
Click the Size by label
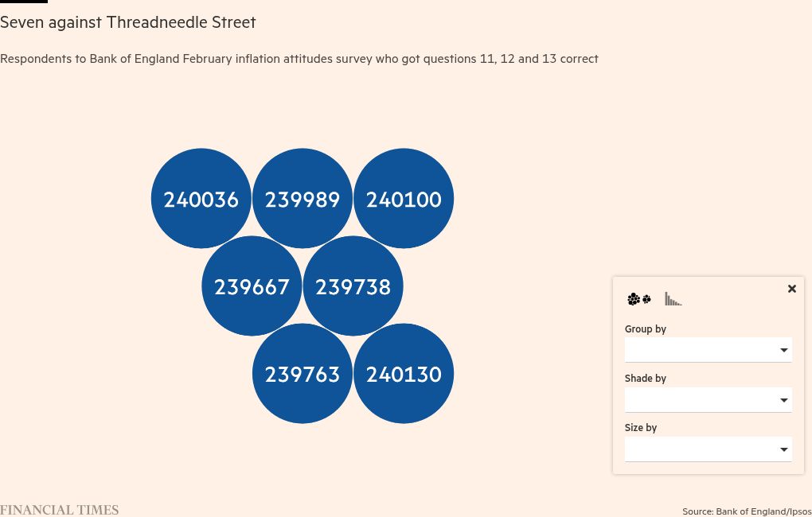coord(640,427)
